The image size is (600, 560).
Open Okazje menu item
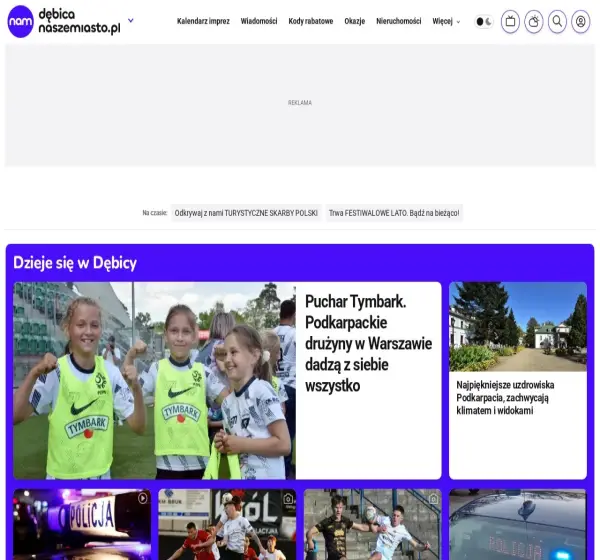coord(354,21)
